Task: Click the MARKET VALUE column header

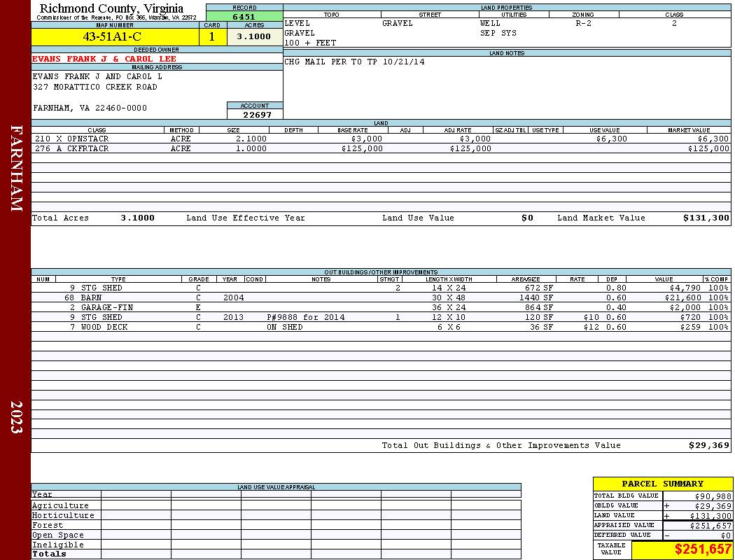Action: 689,130
